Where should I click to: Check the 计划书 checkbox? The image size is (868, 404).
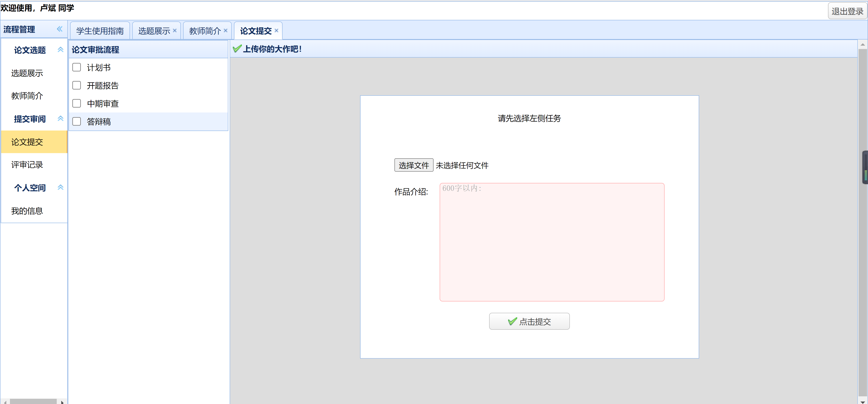[76, 67]
